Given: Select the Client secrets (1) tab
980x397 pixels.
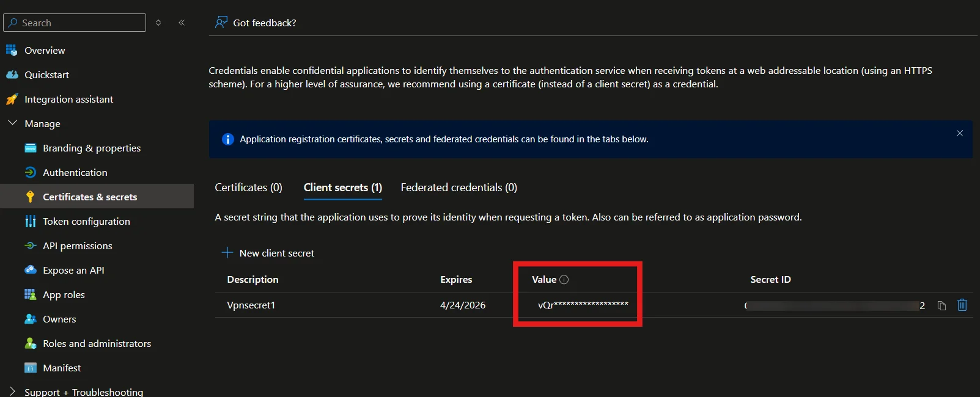Looking at the screenshot, I should 343,188.
